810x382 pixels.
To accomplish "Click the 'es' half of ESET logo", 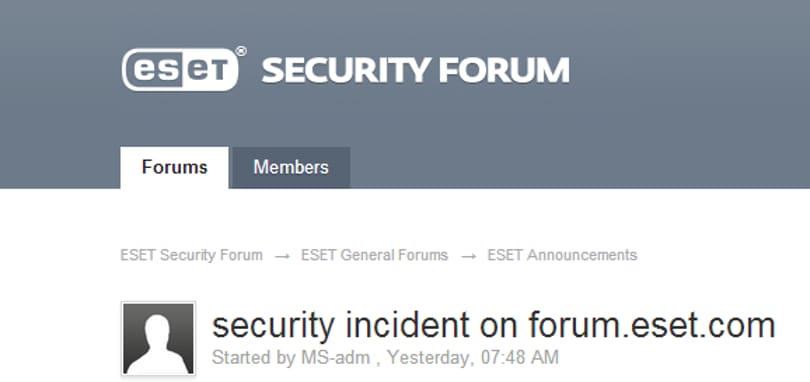I will point(154,70).
